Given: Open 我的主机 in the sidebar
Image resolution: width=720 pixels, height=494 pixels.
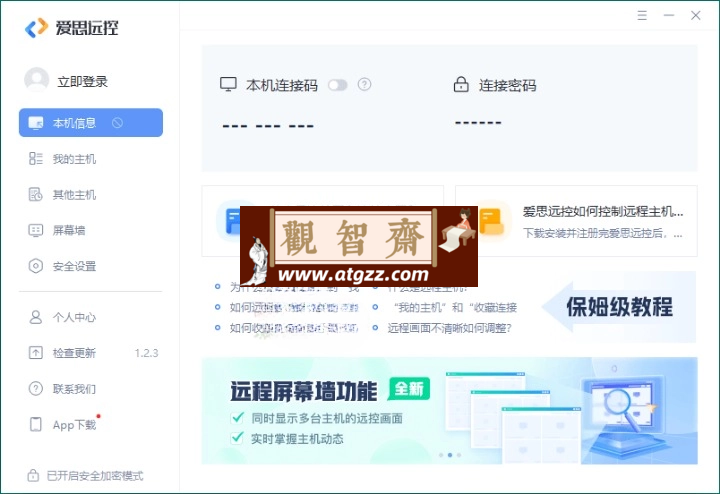Looking at the screenshot, I should [x=74, y=159].
